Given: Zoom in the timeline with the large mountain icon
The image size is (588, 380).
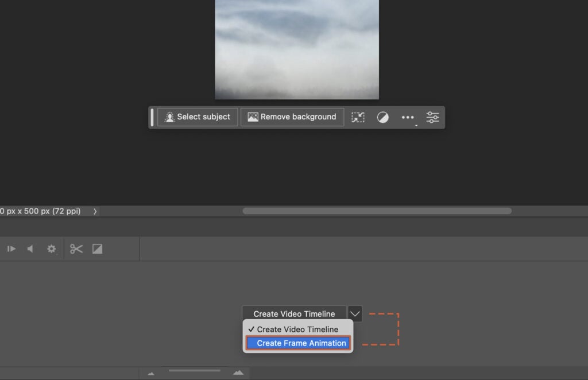Looking at the screenshot, I should pyautogui.click(x=238, y=373).
